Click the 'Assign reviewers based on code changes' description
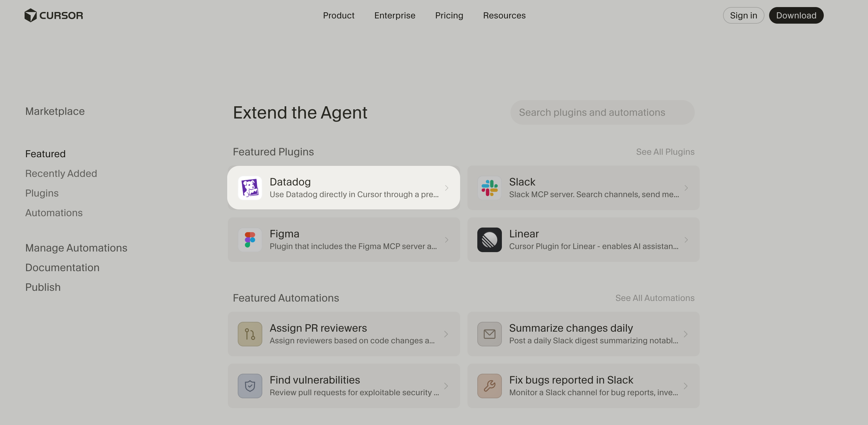Viewport: 868px width, 425px height. click(x=352, y=341)
